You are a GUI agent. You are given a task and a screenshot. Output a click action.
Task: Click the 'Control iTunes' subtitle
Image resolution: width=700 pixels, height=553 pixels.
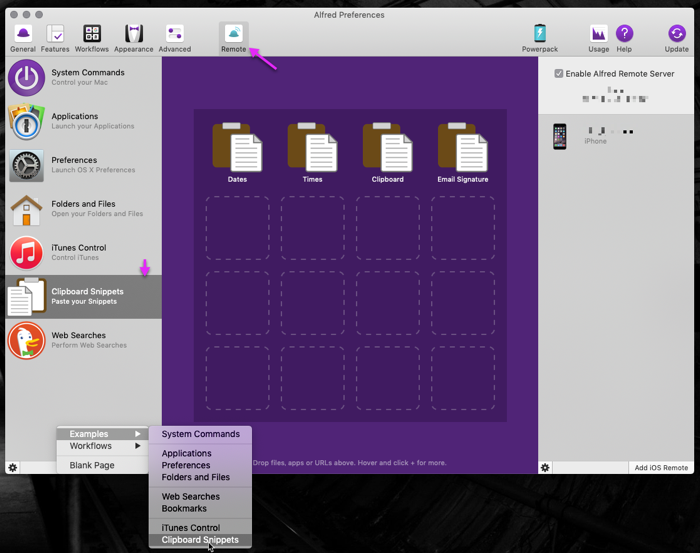pyautogui.click(x=75, y=258)
